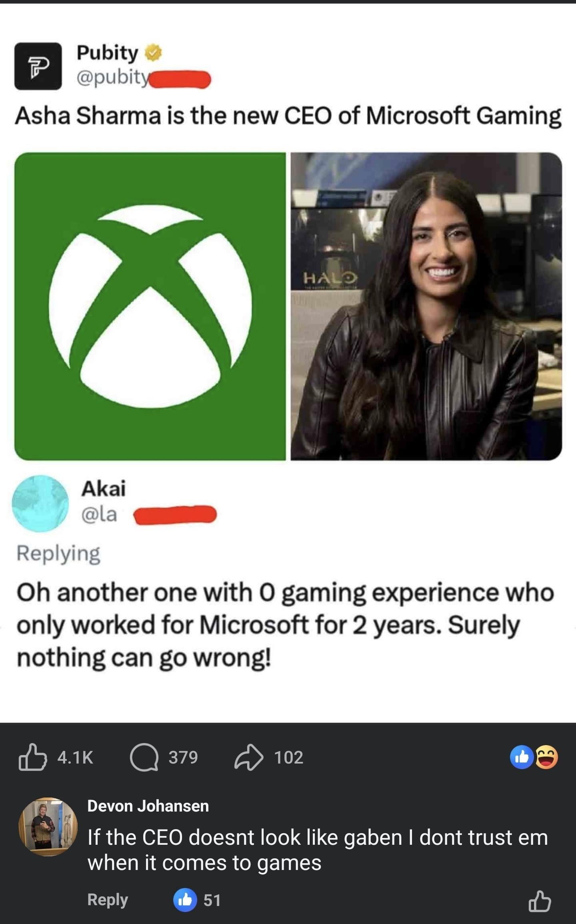
Task: View the like reaction bubble on the post
Action: (x=522, y=757)
